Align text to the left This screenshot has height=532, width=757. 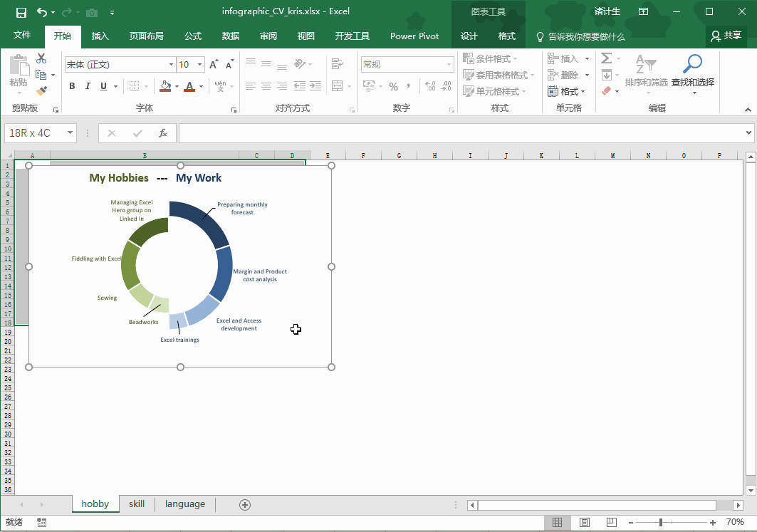pyautogui.click(x=251, y=86)
